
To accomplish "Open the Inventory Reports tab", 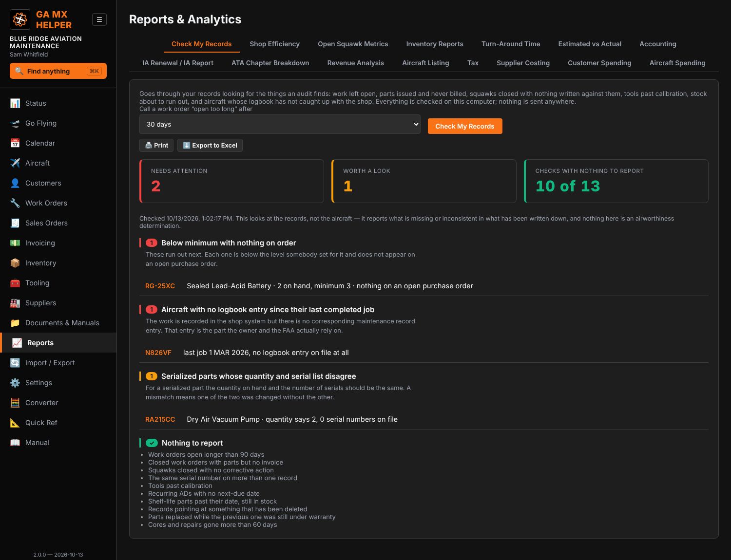I will pyautogui.click(x=435, y=44).
